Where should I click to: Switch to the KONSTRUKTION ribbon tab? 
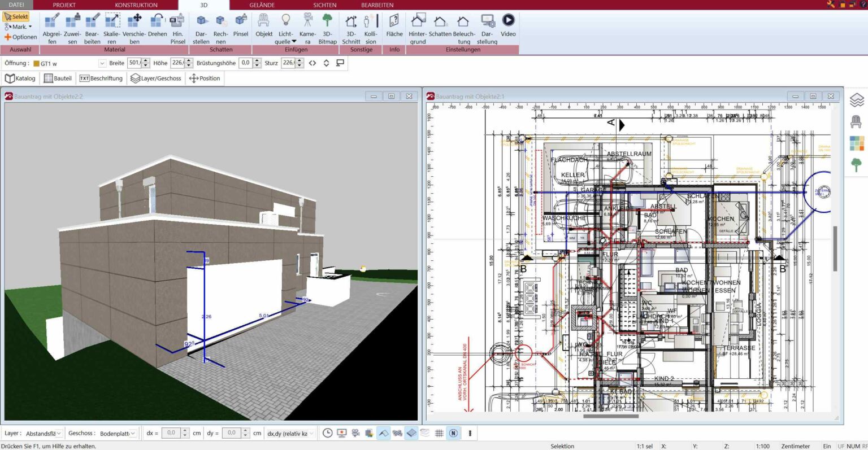pyautogui.click(x=136, y=5)
